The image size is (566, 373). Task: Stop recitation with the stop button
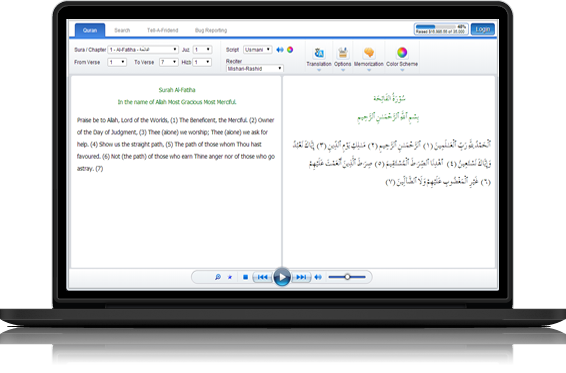[245, 277]
